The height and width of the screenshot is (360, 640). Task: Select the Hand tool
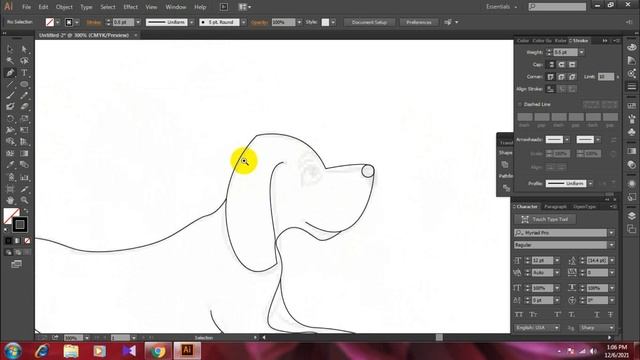10,200
